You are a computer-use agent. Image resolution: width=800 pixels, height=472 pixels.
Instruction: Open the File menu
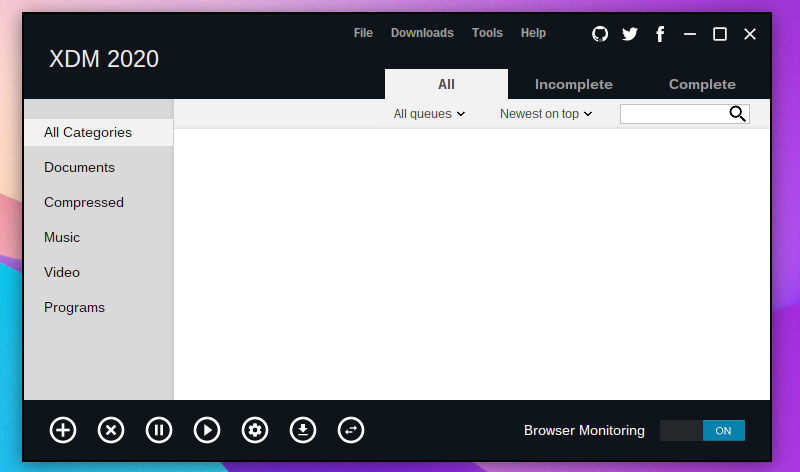click(363, 33)
